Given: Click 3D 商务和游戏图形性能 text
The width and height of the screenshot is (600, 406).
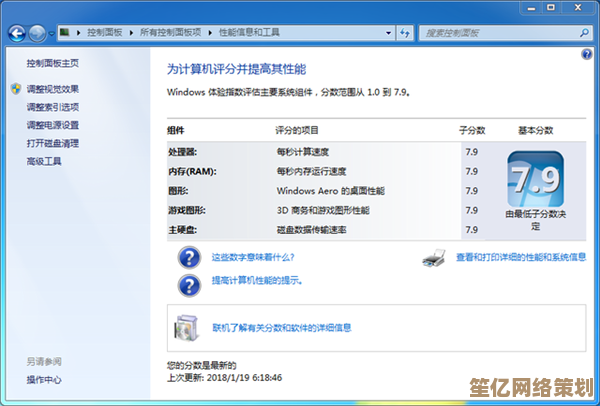Looking at the screenshot, I should [323, 210].
